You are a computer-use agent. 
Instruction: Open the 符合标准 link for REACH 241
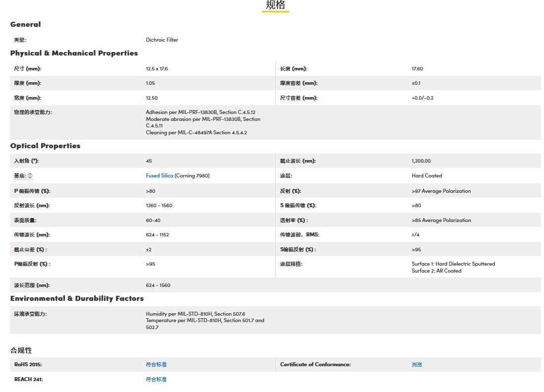click(x=156, y=380)
